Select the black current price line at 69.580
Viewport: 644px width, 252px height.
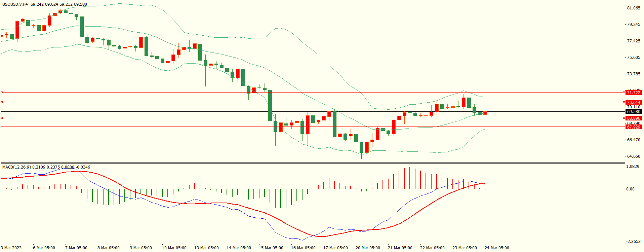click(313, 111)
